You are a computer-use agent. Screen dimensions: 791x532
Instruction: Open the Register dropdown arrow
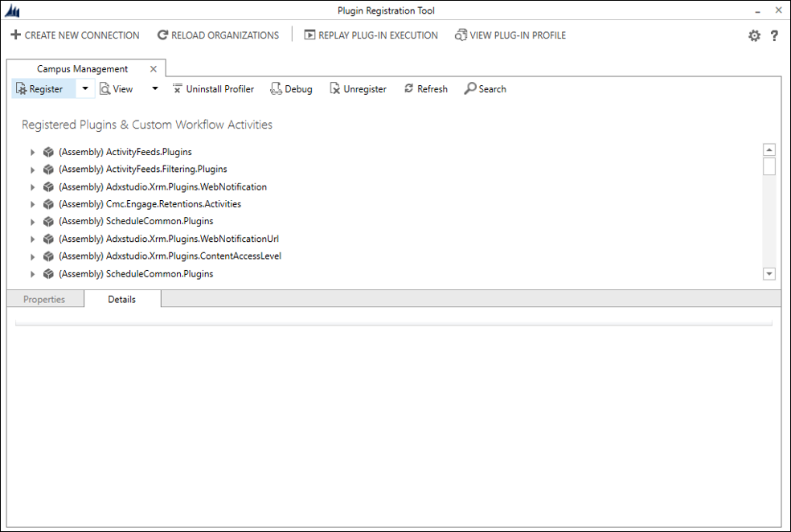pos(85,89)
